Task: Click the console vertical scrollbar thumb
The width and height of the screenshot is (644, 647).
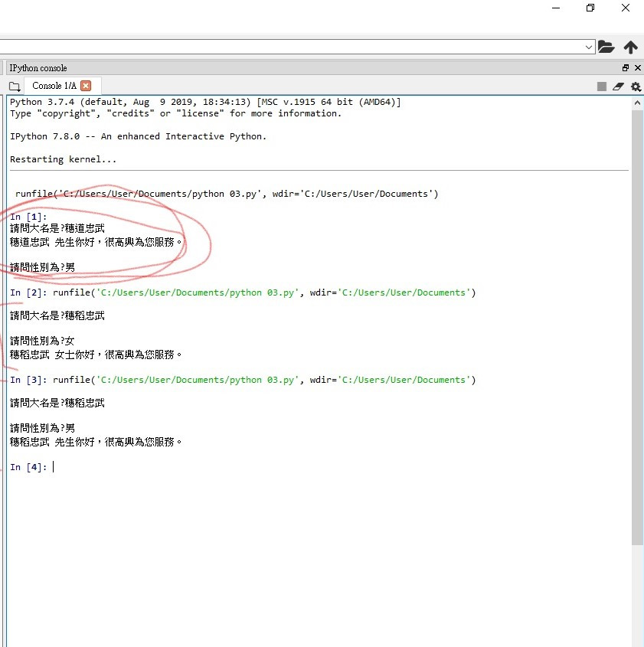Action: 637,327
